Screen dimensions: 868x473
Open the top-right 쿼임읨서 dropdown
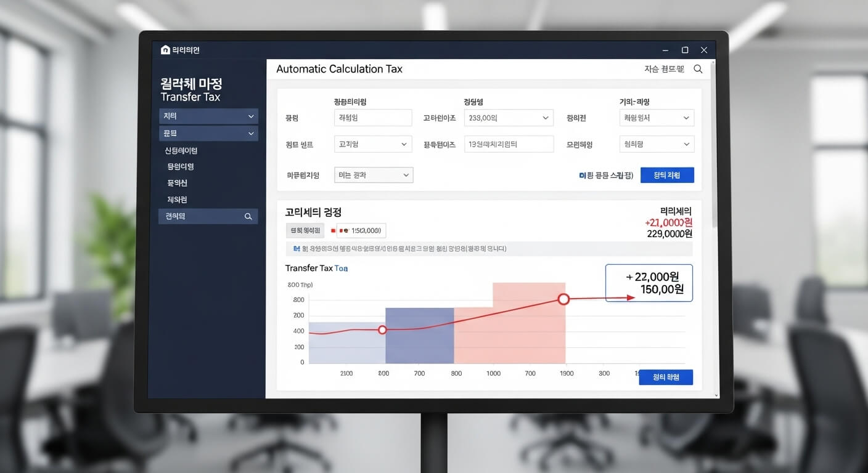[656, 118]
